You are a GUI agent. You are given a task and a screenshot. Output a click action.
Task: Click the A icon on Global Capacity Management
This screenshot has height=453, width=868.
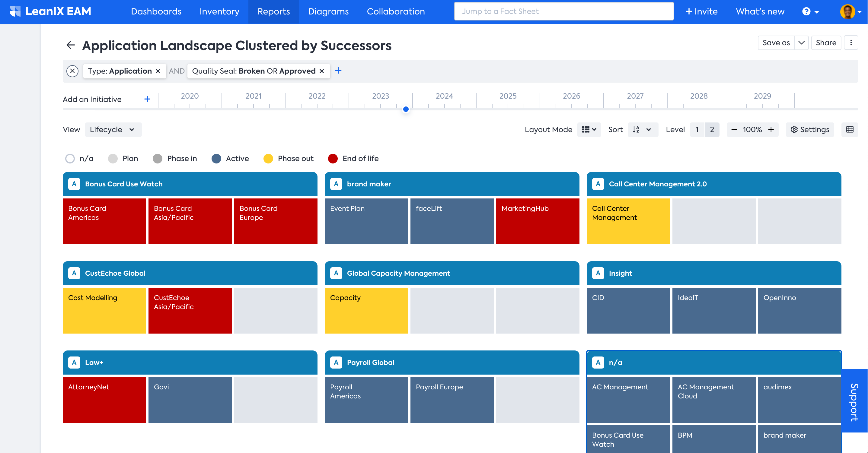[x=336, y=273]
